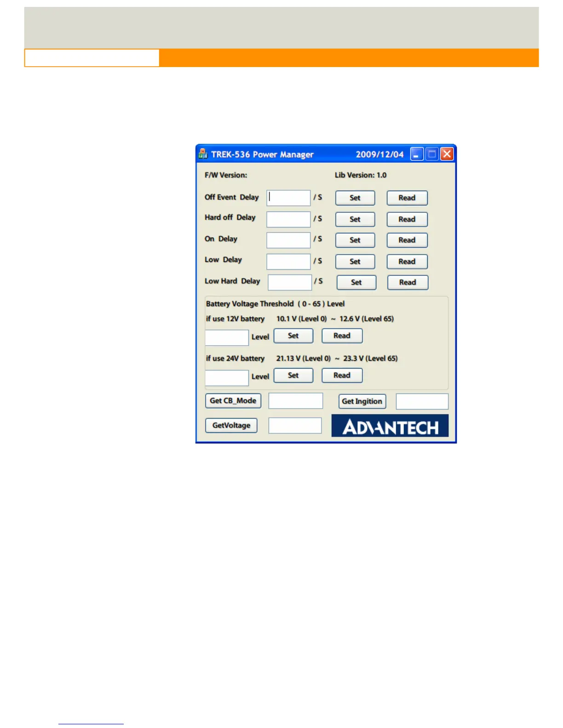Click Set for Off Event Delay
The width and height of the screenshot is (563, 728).
tap(355, 198)
